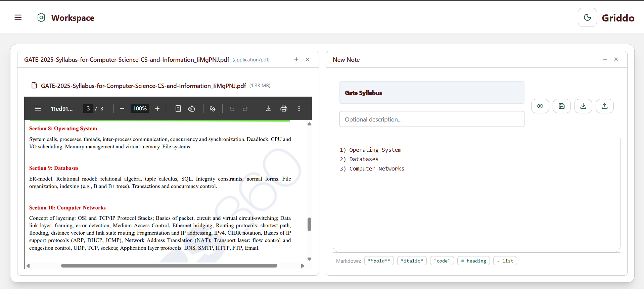
Task: Close the New Note panel
Action: tap(616, 59)
